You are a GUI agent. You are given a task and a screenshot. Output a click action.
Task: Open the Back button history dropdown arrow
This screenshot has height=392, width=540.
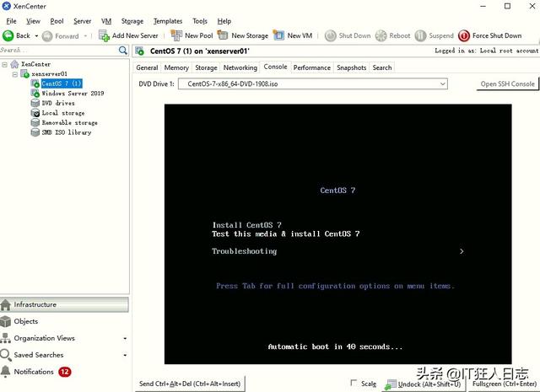pos(36,35)
